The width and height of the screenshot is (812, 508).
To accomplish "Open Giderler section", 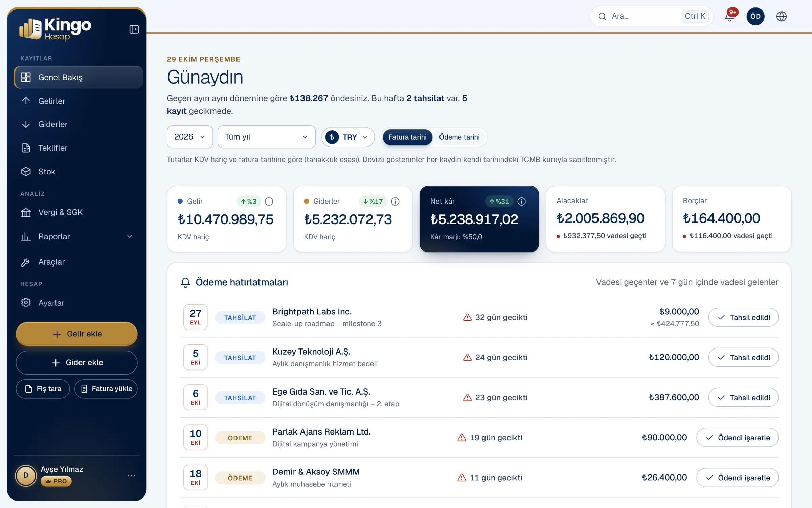I will click(x=78, y=124).
